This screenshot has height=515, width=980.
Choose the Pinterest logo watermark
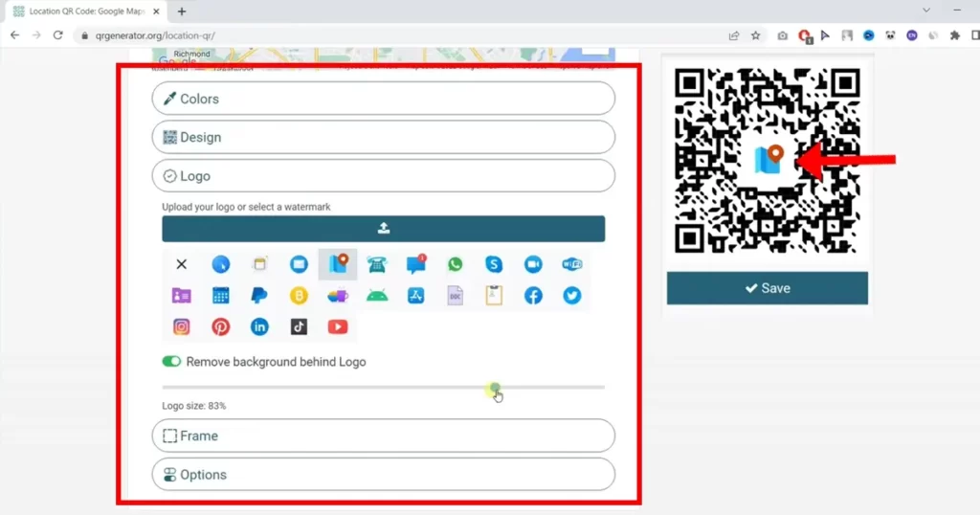point(221,326)
